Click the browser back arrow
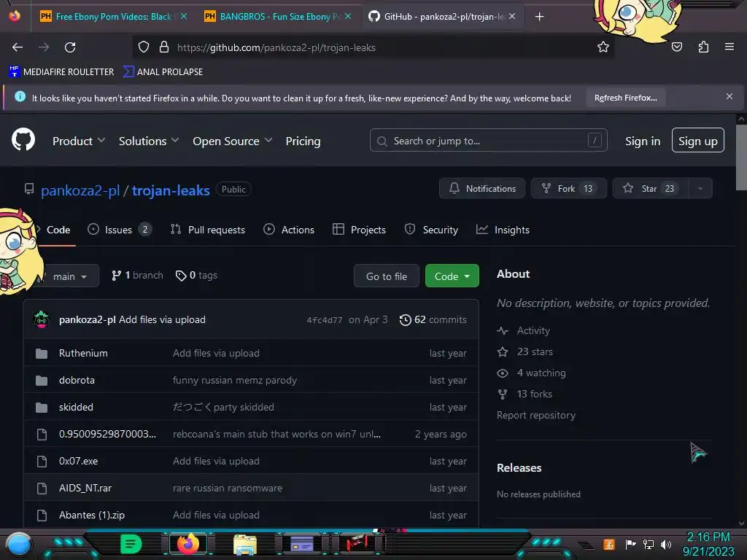 pyautogui.click(x=18, y=47)
